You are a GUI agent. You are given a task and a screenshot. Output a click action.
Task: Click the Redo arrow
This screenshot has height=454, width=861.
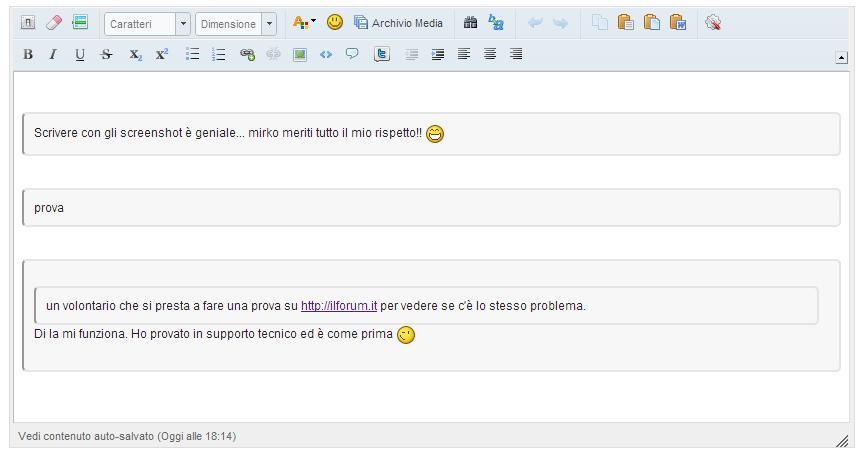pos(560,23)
